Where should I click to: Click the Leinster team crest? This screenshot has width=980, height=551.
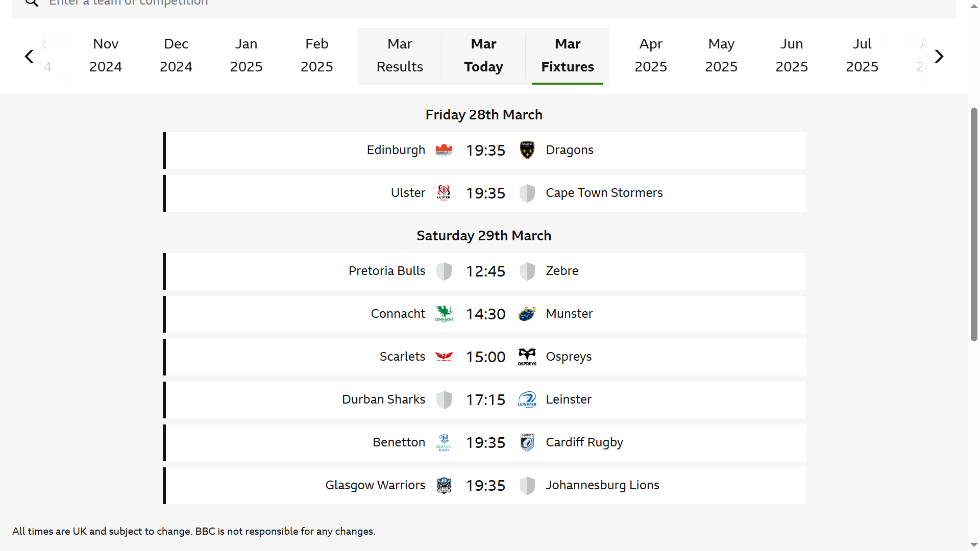pyautogui.click(x=527, y=399)
